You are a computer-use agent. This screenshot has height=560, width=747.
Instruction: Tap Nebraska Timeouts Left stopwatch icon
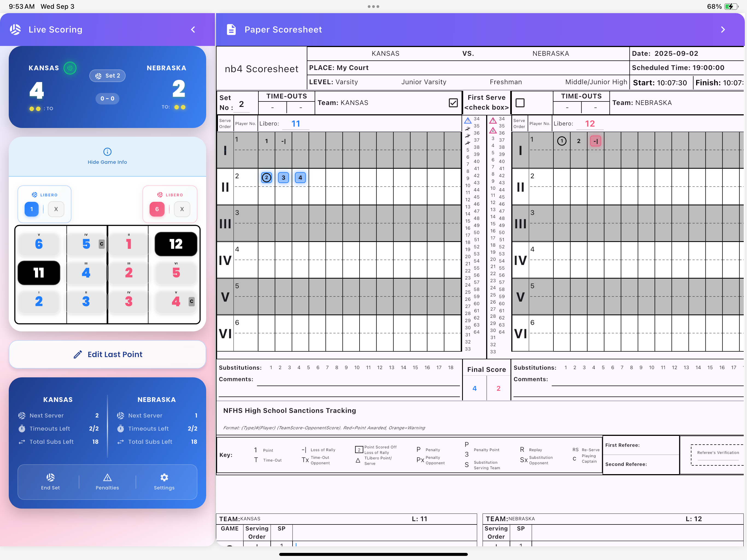(x=121, y=428)
